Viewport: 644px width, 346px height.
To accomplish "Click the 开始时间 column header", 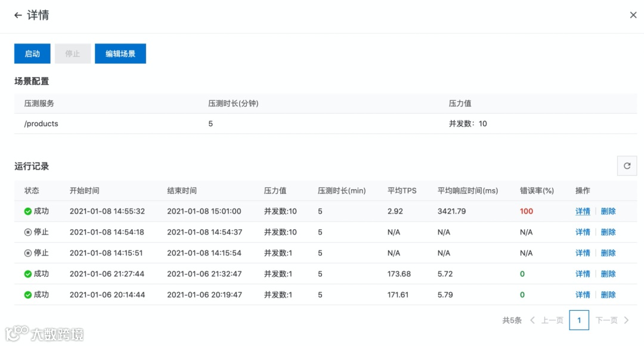I will [x=84, y=191].
